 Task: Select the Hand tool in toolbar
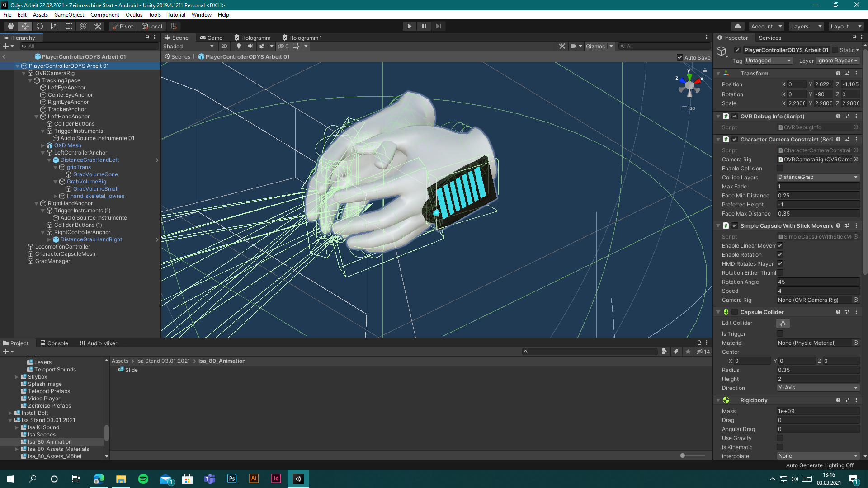10,26
